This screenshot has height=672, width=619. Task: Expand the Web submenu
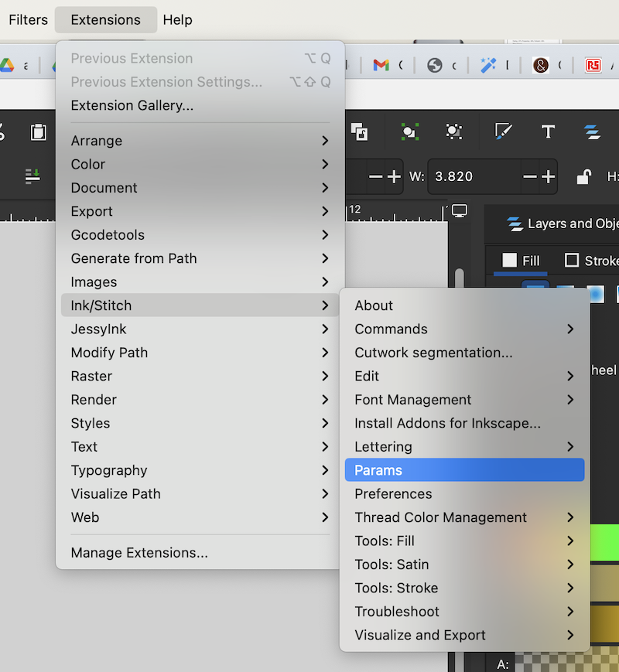coord(200,517)
